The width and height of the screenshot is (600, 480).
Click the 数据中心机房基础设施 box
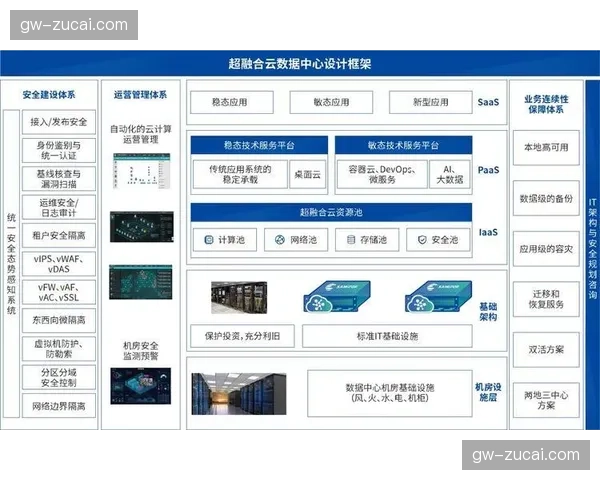click(390, 393)
